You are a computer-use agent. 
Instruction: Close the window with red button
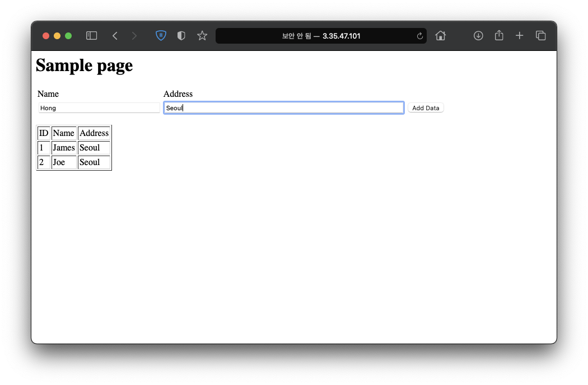(x=46, y=36)
